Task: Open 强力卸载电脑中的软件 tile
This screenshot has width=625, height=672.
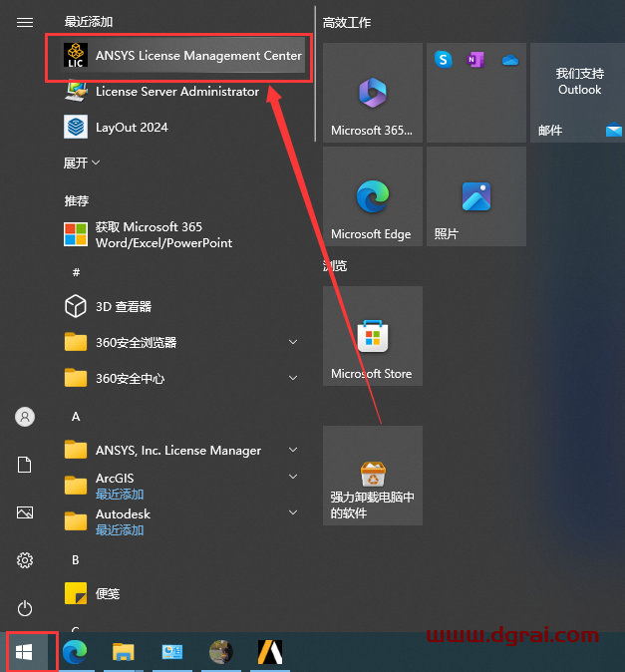Action: click(373, 476)
